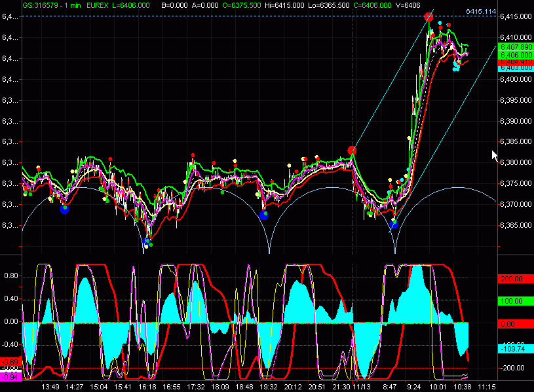Click the C=6406.000 close value

372,5
